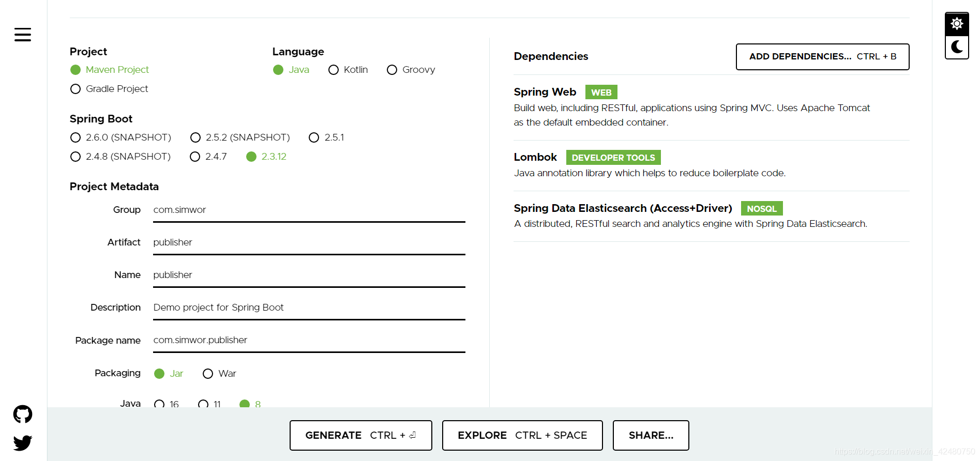The image size is (980, 461).
Task: Click the Project section heading
Action: (x=88, y=52)
